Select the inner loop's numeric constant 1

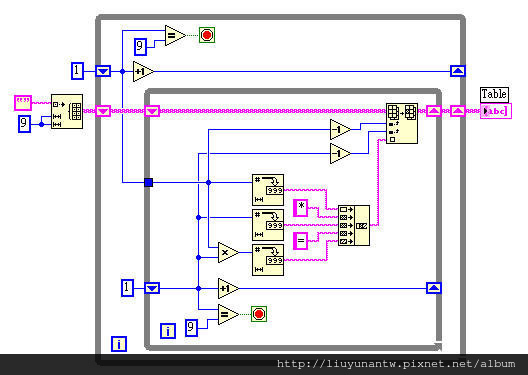tap(127, 288)
